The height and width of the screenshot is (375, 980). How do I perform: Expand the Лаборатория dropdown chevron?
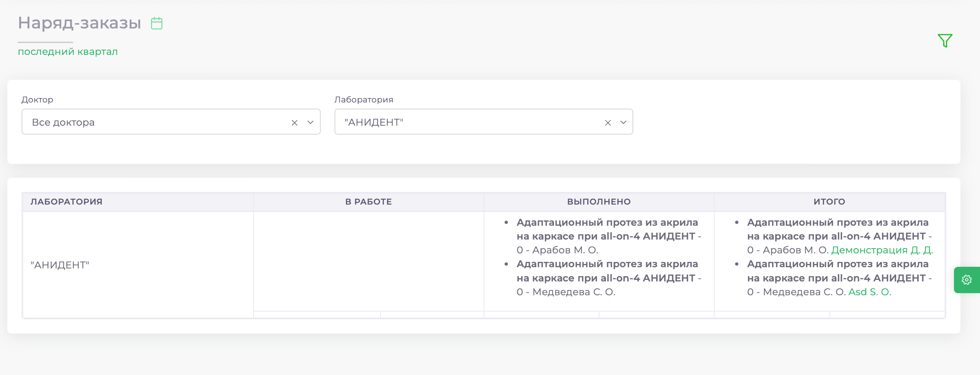tap(623, 122)
